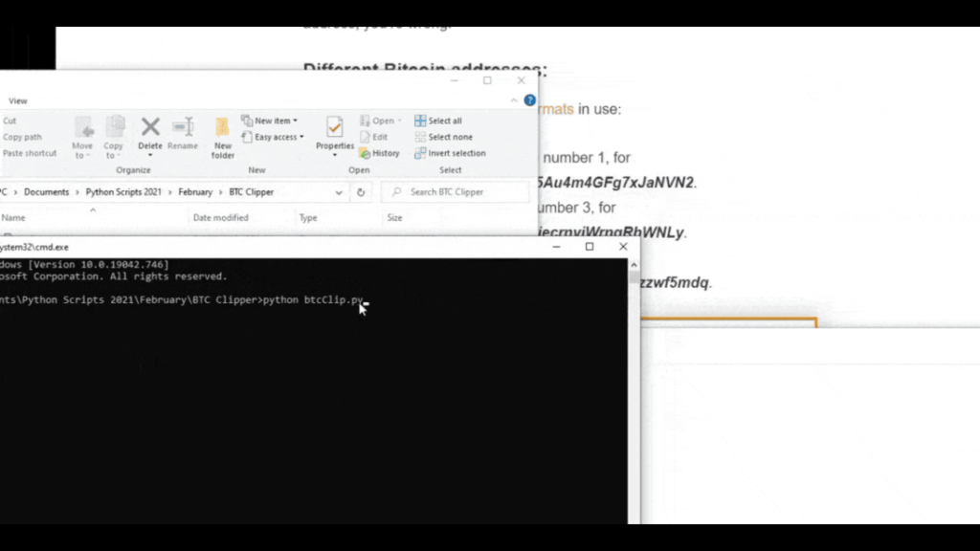Maximize the cmd.exe window
The image size is (980, 551).
pyautogui.click(x=590, y=247)
